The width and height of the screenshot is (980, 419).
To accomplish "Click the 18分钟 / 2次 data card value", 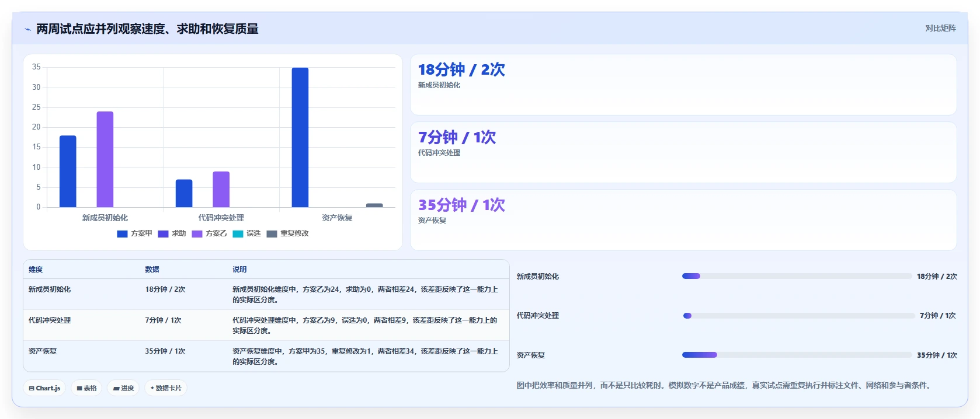I will [461, 70].
